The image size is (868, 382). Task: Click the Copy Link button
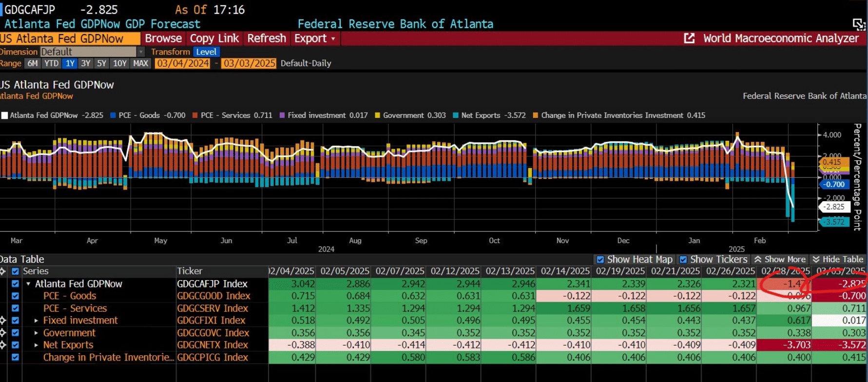pos(214,38)
